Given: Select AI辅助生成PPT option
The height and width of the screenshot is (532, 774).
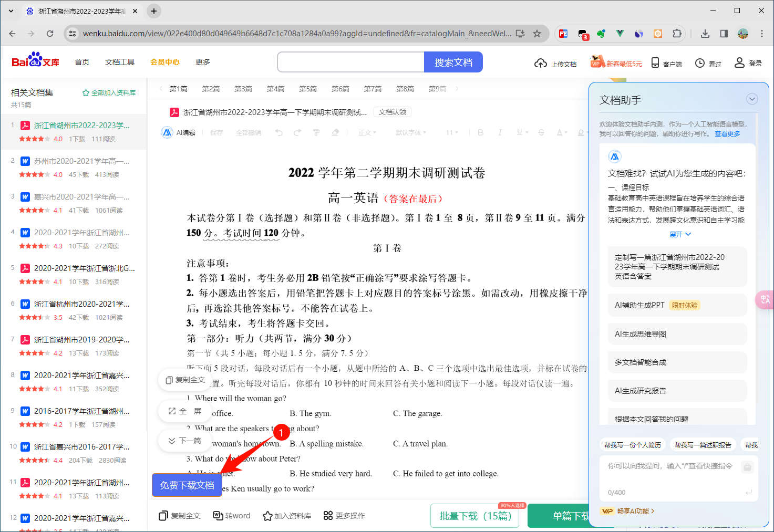Looking at the screenshot, I should click(x=677, y=305).
